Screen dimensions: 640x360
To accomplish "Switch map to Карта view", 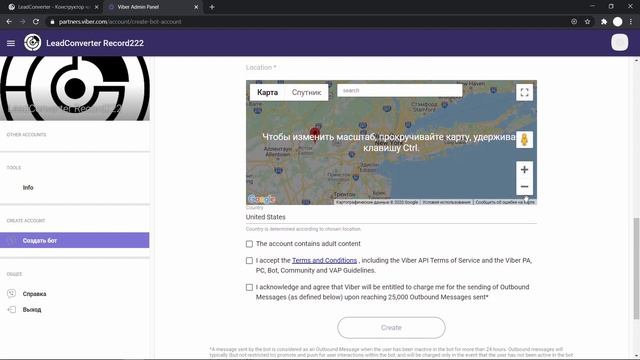I will [x=267, y=92].
